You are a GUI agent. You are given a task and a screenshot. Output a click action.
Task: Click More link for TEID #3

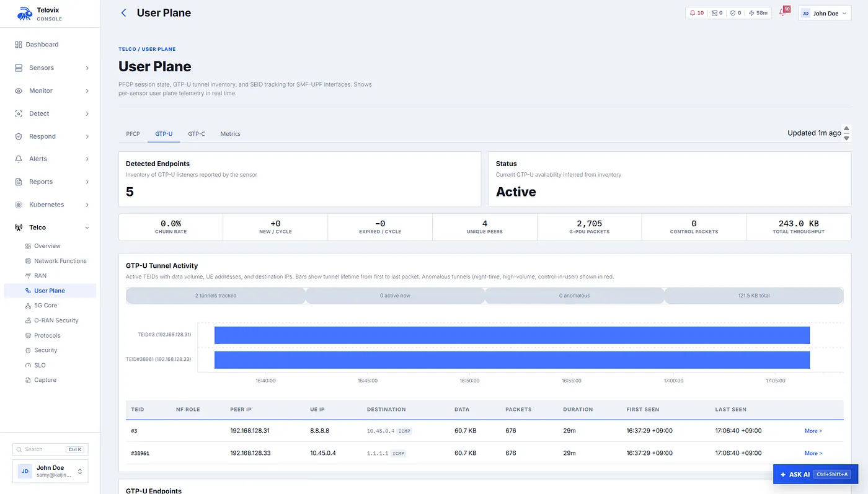pyautogui.click(x=813, y=431)
